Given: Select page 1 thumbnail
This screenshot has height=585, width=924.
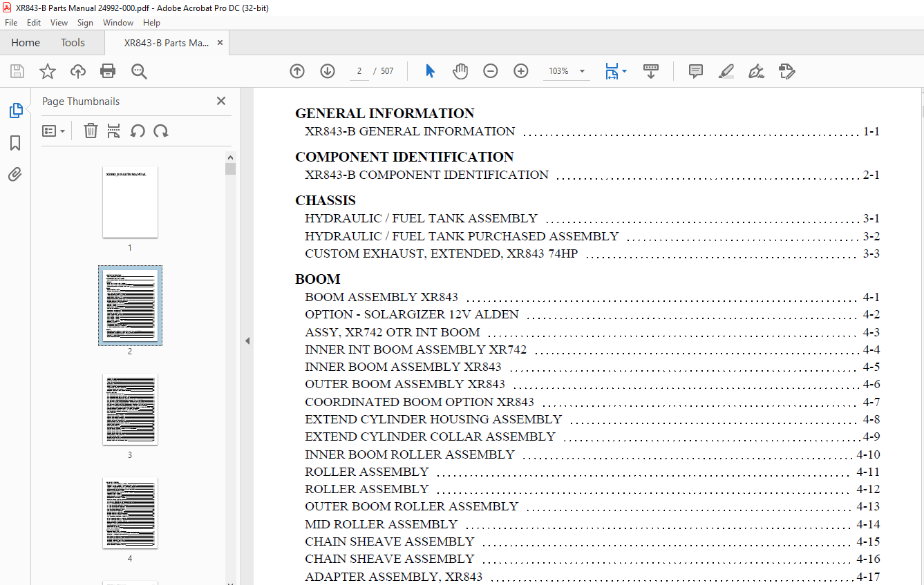Looking at the screenshot, I should tap(130, 202).
